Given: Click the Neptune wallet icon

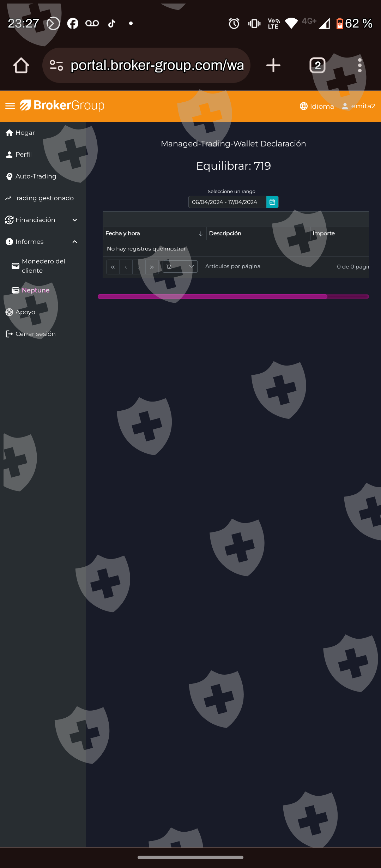Looking at the screenshot, I should tap(16, 290).
